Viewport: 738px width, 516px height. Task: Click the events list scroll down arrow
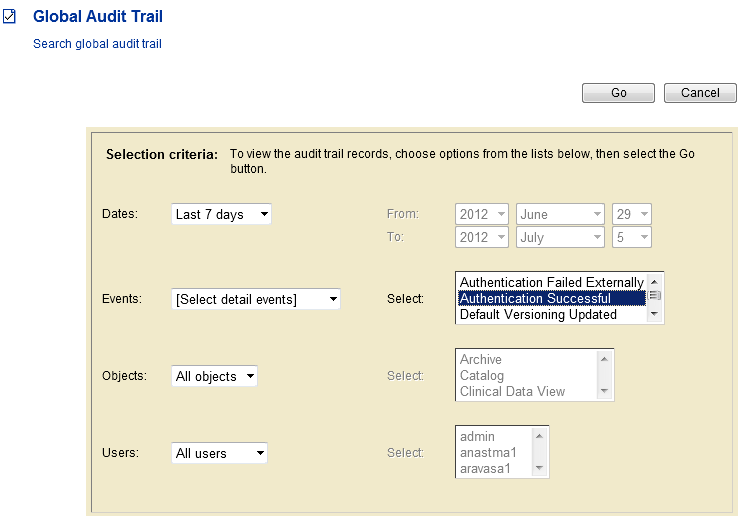tap(654, 314)
